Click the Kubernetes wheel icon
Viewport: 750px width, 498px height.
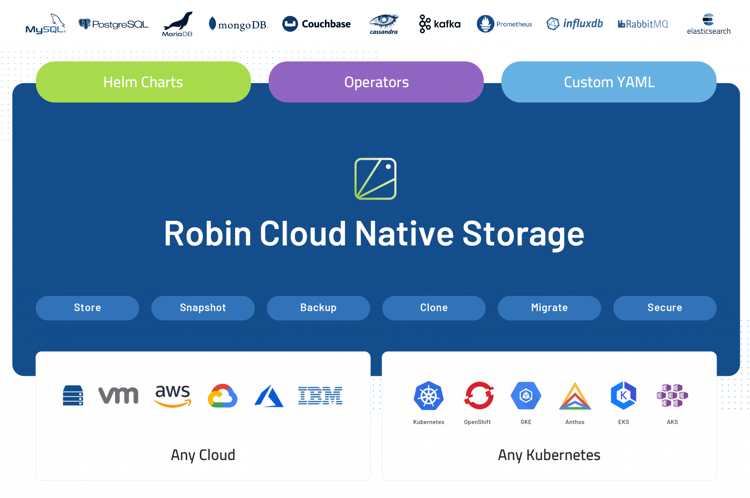(x=429, y=396)
